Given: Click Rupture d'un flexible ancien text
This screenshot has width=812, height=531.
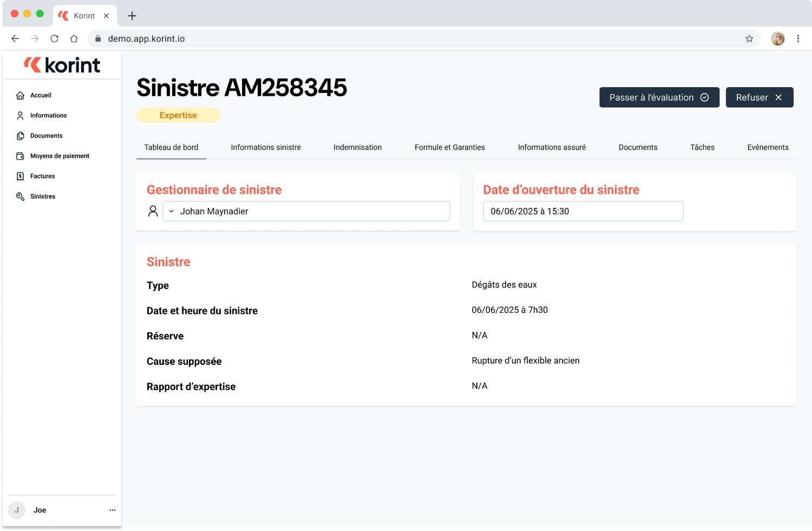Looking at the screenshot, I should click(525, 360).
